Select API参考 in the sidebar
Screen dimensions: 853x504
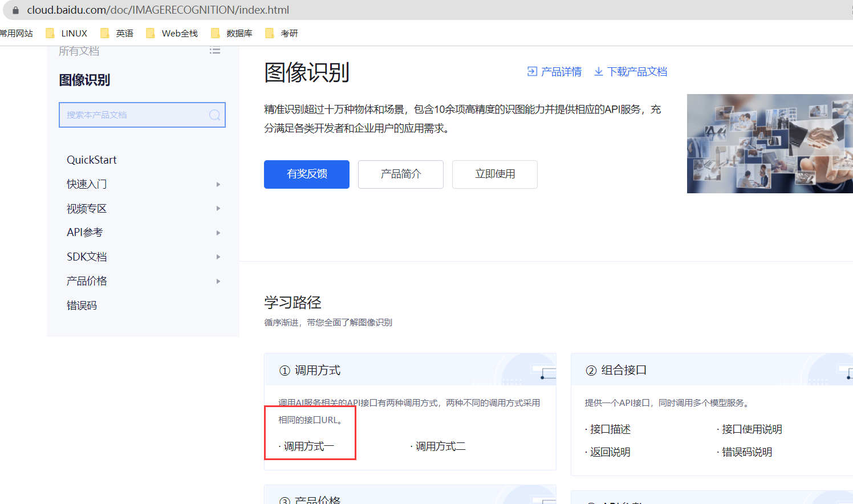point(85,233)
